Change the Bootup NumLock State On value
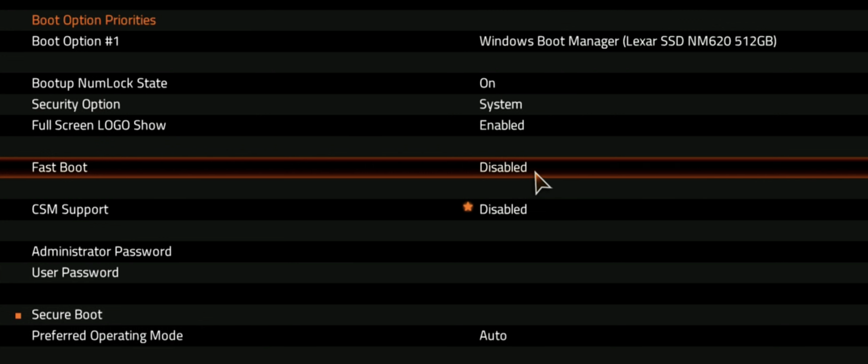Viewport: 868px width, 364px height. (x=487, y=84)
